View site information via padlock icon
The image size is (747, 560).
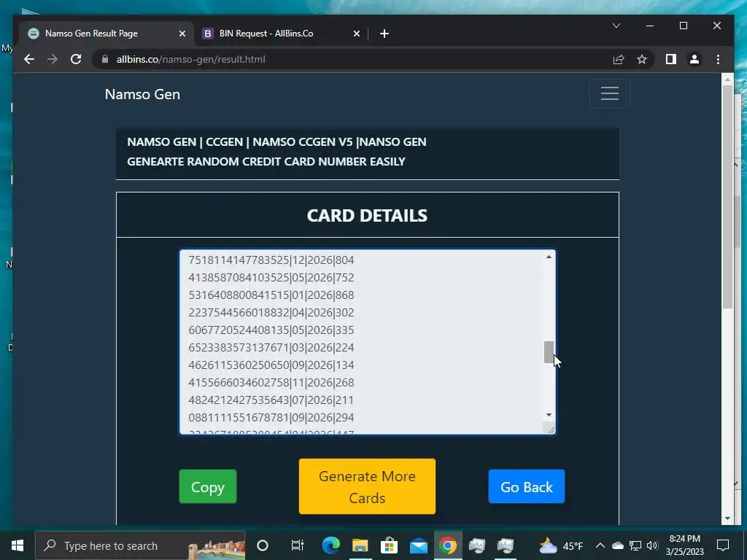[x=105, y=59]
